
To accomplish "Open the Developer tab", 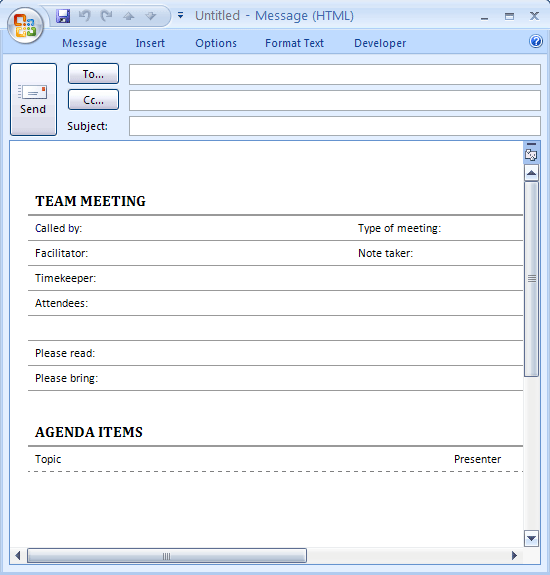I will [380, 43].
